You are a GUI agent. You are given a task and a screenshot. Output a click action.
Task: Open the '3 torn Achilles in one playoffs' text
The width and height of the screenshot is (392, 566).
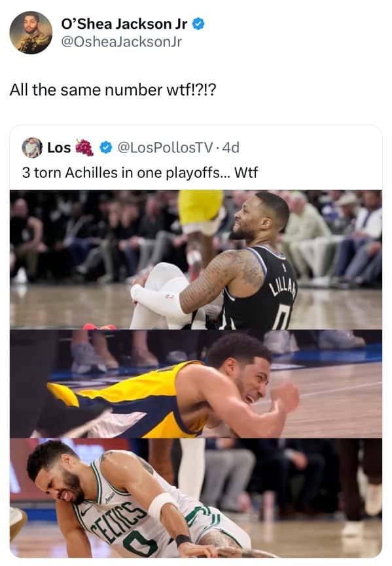click(139, 173)
